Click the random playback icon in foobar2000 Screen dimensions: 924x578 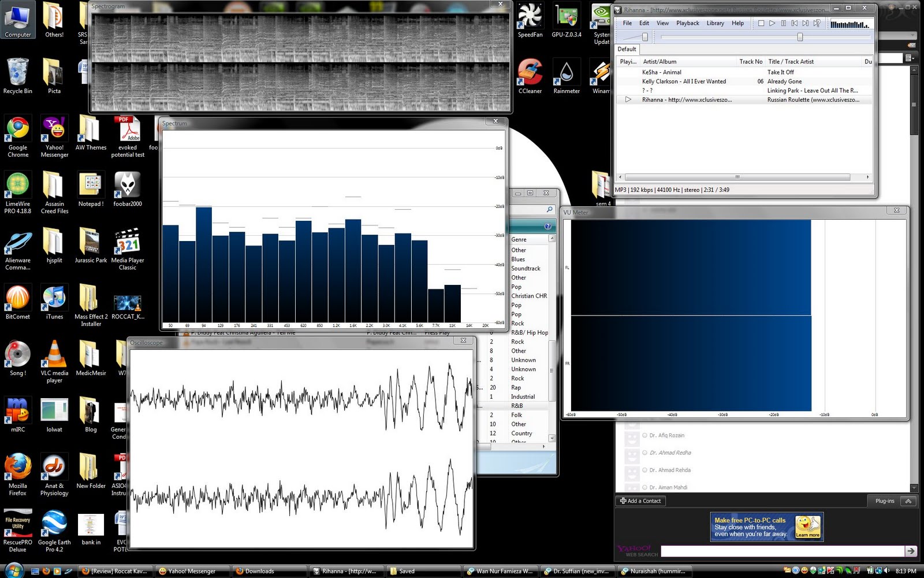coord(817,23)
